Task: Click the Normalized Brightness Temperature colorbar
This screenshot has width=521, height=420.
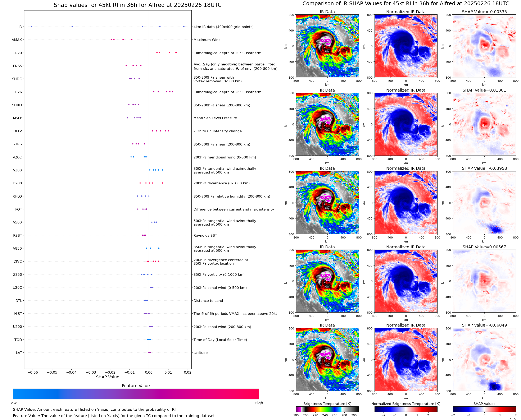Action: [x=406, y=409]
